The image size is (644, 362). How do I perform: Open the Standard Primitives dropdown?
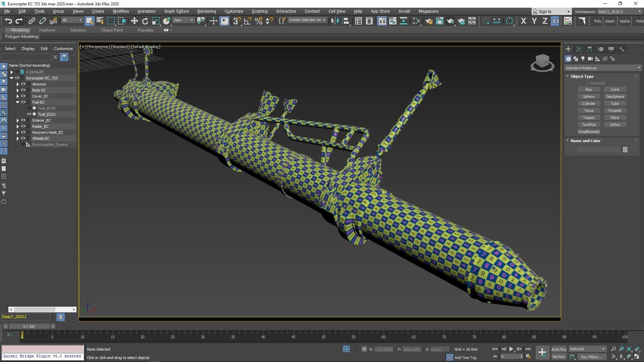(603, 68)
